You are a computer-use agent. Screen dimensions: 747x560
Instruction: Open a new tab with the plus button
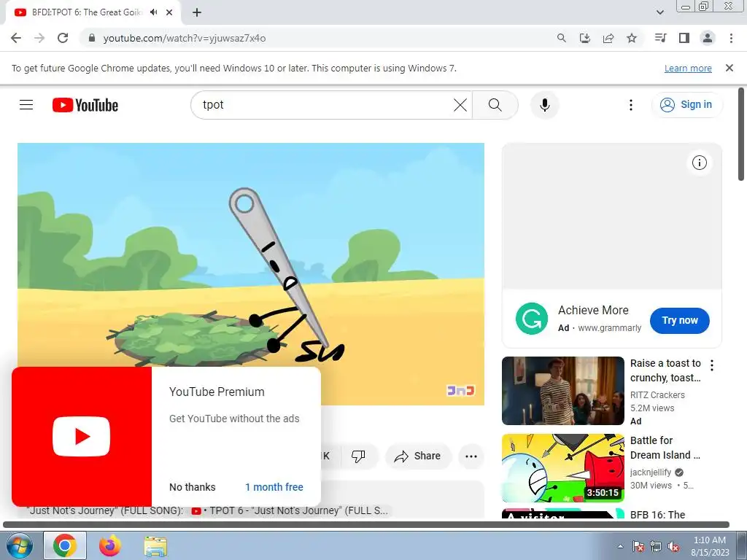197,12
